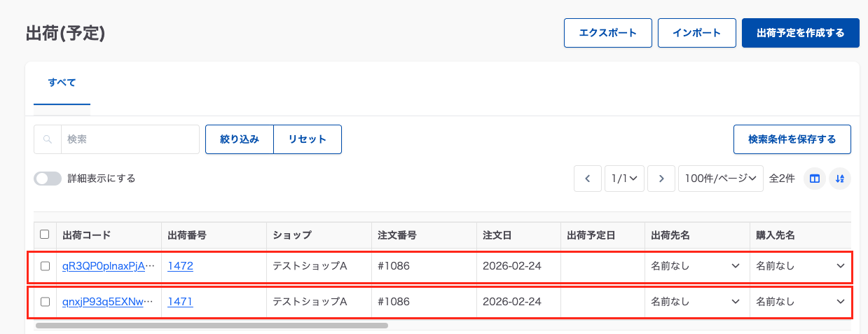Expand 購入先名 dropdown in row 1471
868x334 pixels.
[x=841, y=302]
